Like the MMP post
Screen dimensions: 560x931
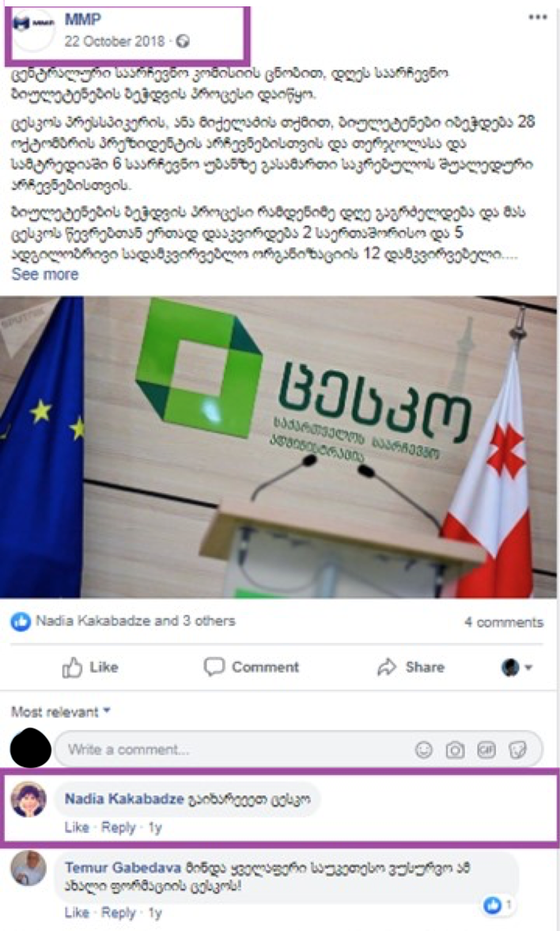tap(90, 667)
